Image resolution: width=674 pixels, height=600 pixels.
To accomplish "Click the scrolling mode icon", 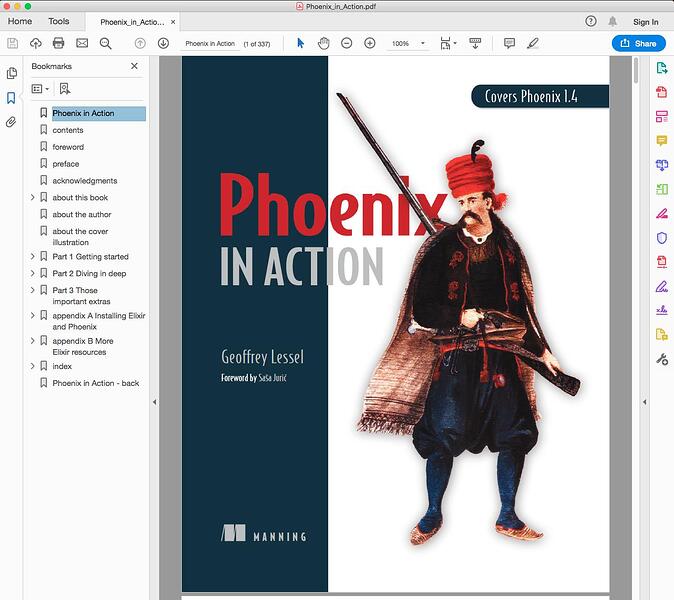I will 475,43.
